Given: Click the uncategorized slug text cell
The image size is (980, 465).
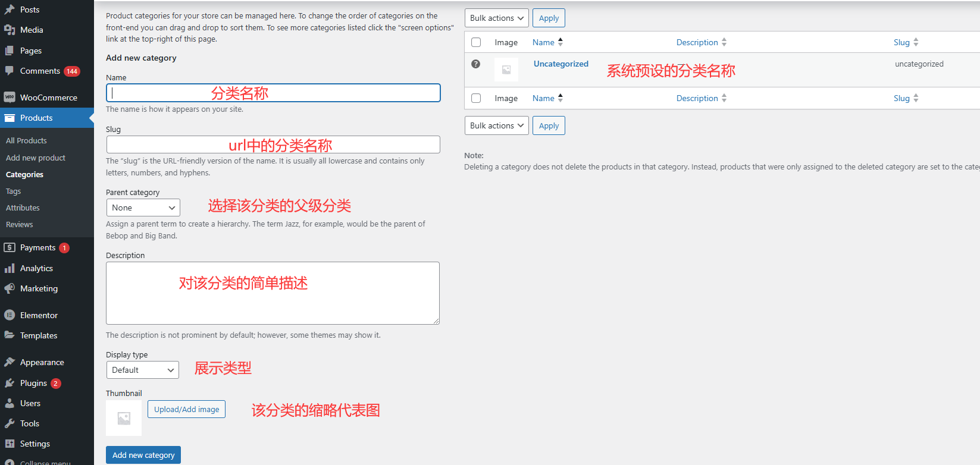Looking at the screenshot, I should click(x=919, y=64).
